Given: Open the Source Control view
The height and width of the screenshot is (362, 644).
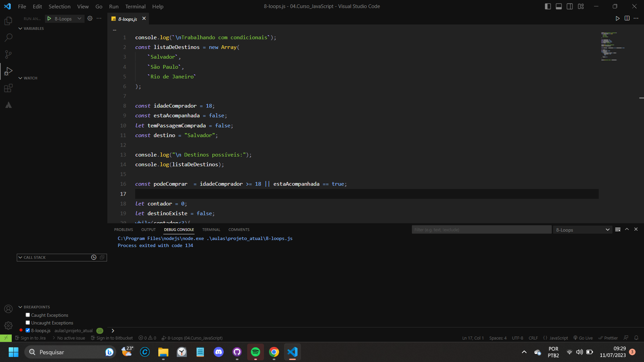Looking at the screenshot, I should 8,54.
